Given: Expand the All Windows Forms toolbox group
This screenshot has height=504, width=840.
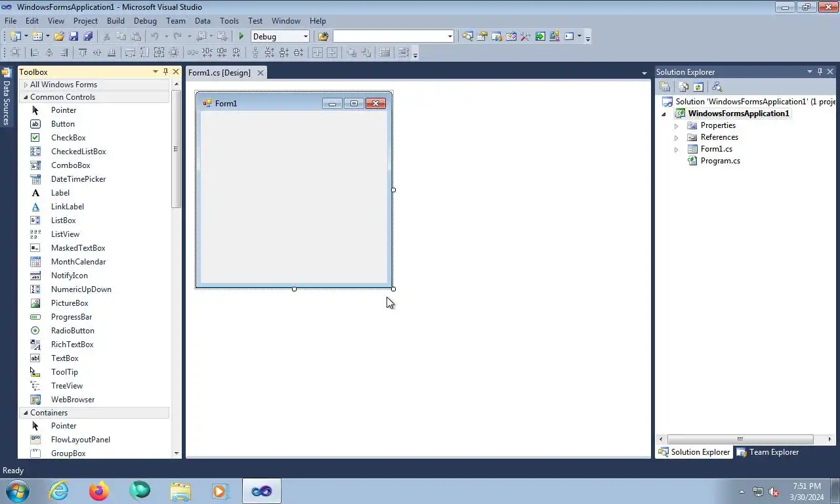Looking at the screenshot, I should click(x=26, y=85).
